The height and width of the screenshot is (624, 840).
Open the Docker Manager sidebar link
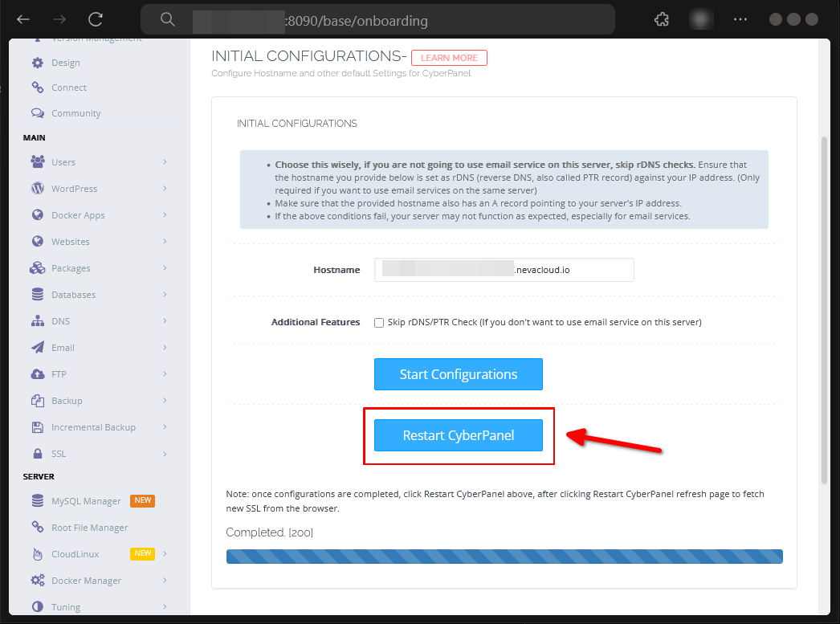point(86,581)
